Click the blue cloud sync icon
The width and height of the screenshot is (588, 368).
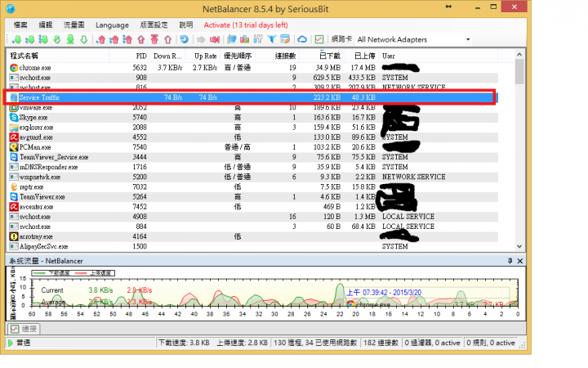pyautogui.click(x=302, y=39)
